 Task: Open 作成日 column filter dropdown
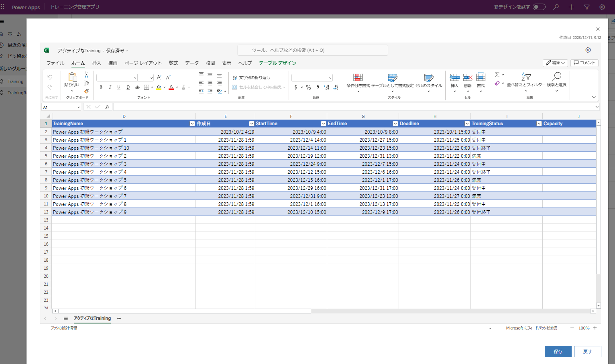[252, 124]
